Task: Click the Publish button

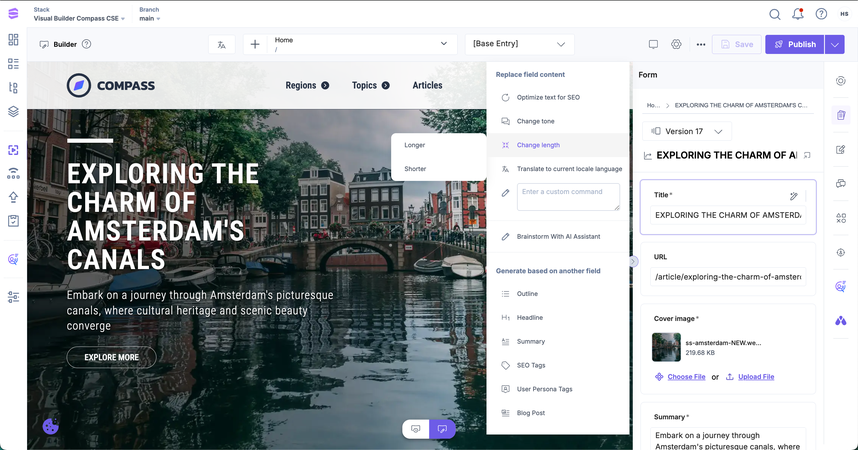Action: [795, 44]
